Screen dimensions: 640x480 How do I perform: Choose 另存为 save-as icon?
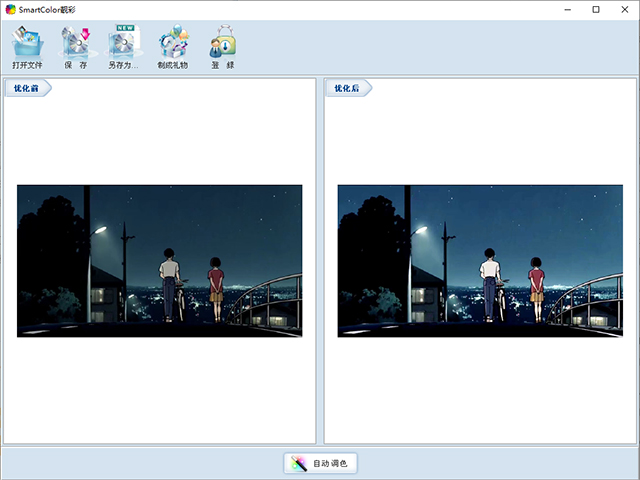(x=123, y=47)
